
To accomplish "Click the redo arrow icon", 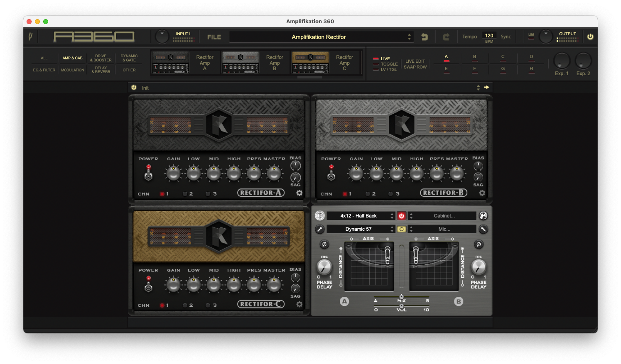I will tap(446, 37).
